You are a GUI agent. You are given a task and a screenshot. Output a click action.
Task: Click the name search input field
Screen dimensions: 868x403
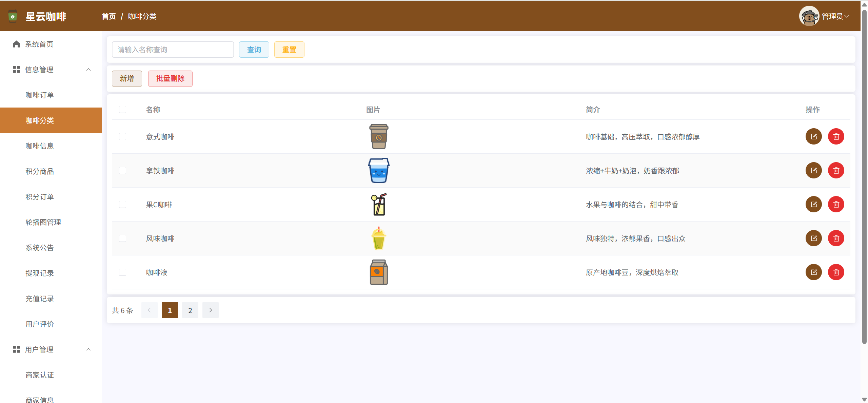coord(173,50)
